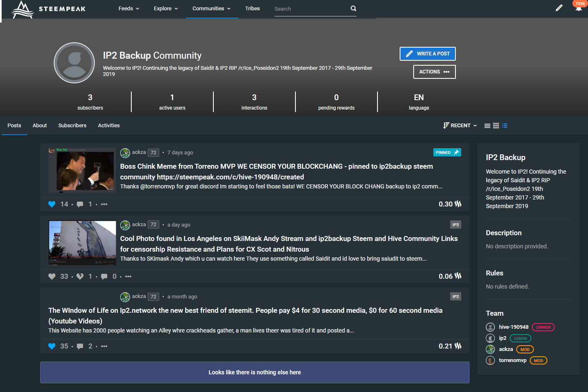Like the WIndow of Life post heart
Screen dimensions: 588x392
click(x=52, y=346)
